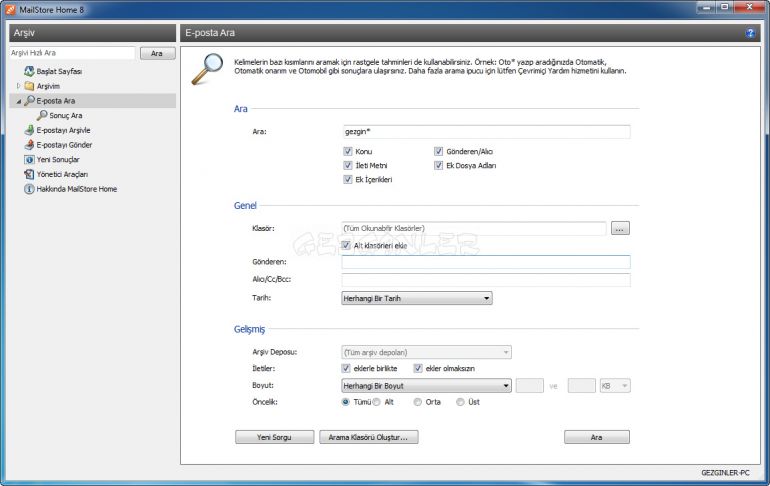Click the Alıcı/Cc/Bcc input field
The width and height of the screenshot is (770, 486).
[486, 280]
